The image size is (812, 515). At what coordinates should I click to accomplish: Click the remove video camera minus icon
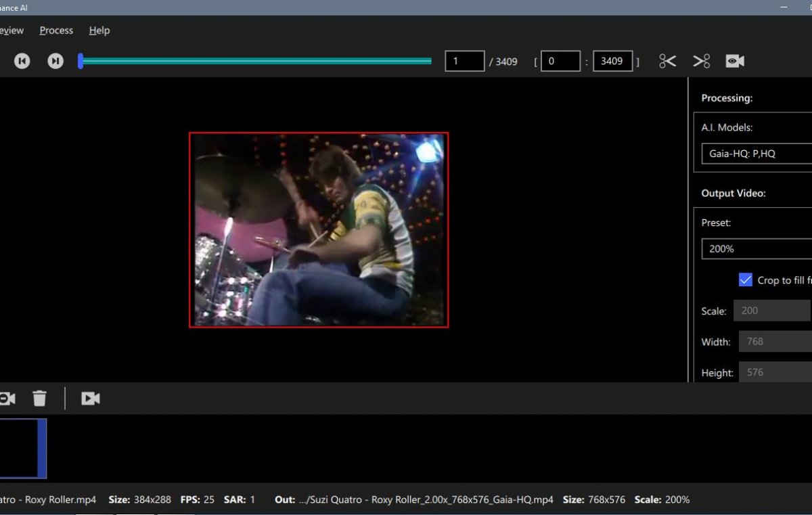[x=7, y=399]
